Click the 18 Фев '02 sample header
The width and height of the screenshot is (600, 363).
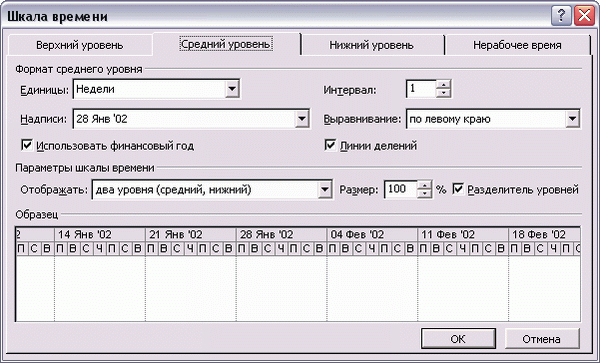point(544,234)
